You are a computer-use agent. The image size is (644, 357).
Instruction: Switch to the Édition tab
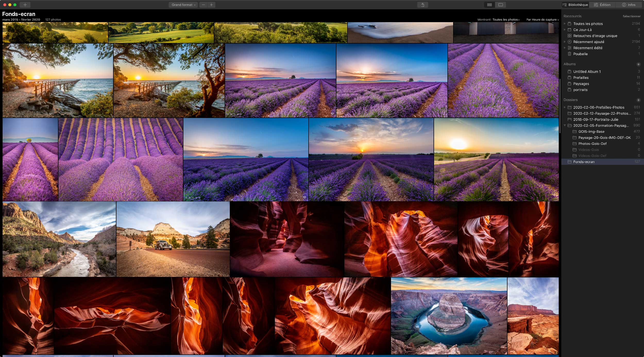coord(602,5)
